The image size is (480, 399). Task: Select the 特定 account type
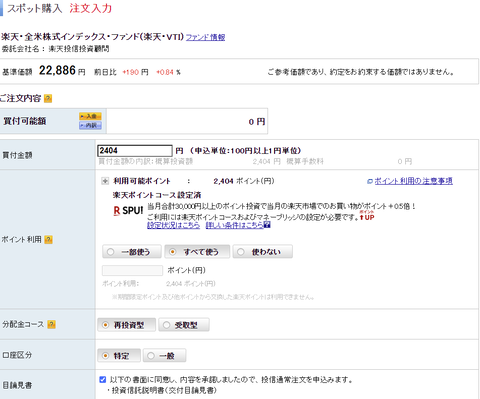coord(118,356)
